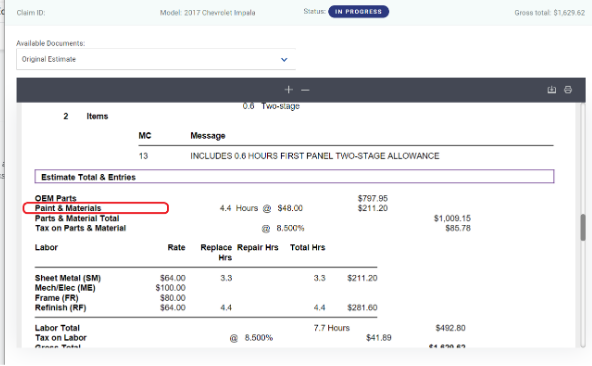Click the first panel two-stage allowance message
Image resolution: width=592 pixels, height=366 pixels.
314,156
